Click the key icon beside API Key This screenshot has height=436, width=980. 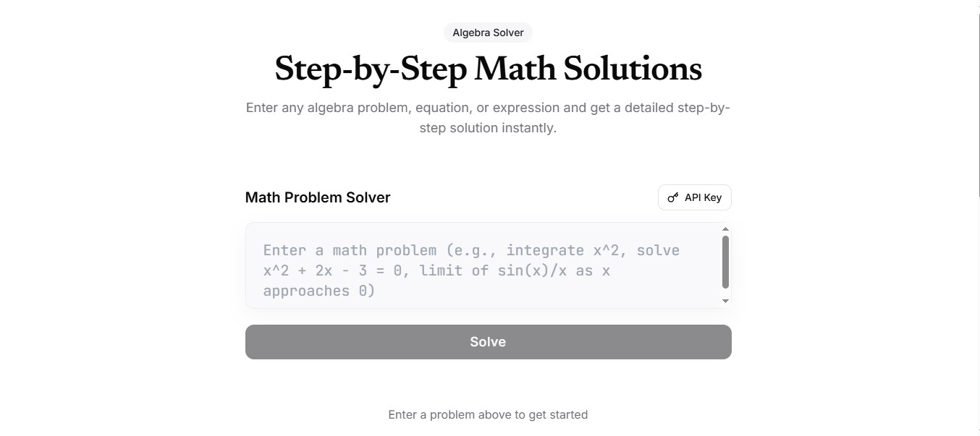coord(673,197)
